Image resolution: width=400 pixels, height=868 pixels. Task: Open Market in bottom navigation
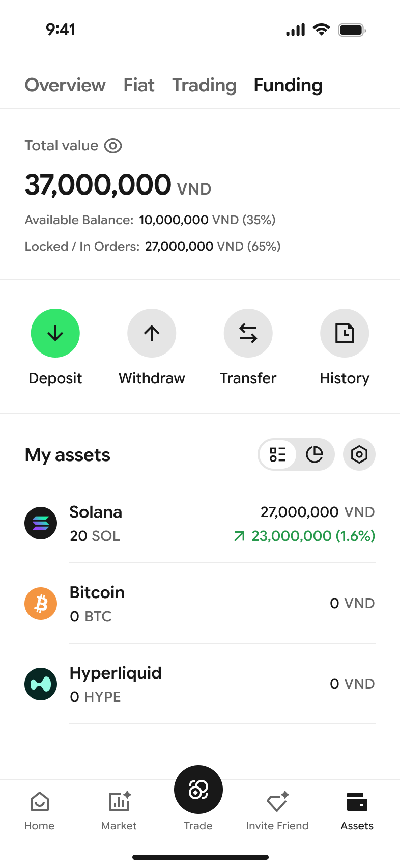coord(119,811)
